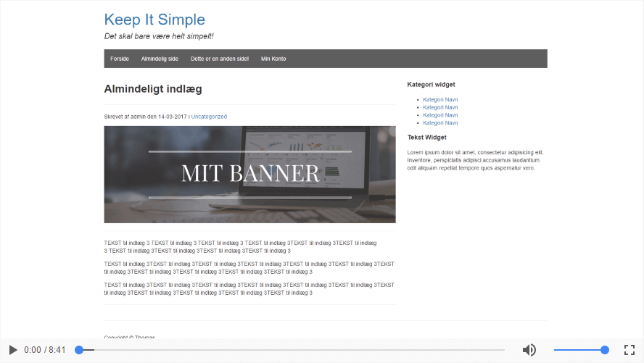Open the Keep It Simple site title
This screenshot has width=644, height=363.
tap(154, 20)
